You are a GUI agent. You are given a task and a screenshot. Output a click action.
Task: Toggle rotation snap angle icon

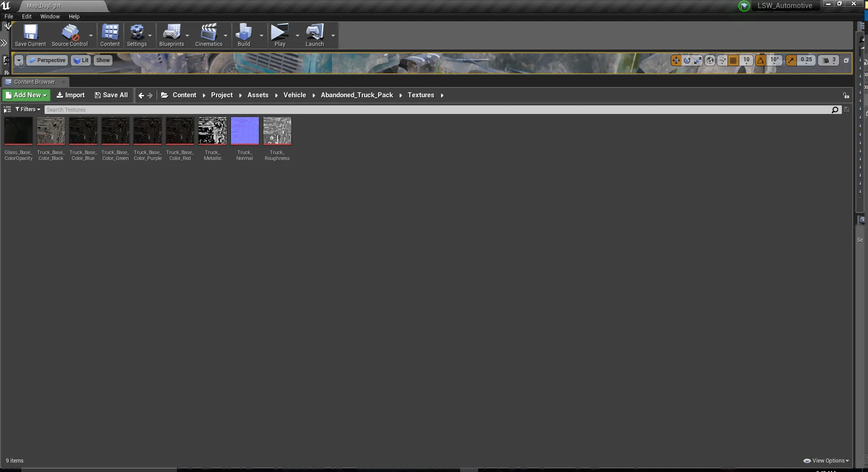(x=760, y=60)
